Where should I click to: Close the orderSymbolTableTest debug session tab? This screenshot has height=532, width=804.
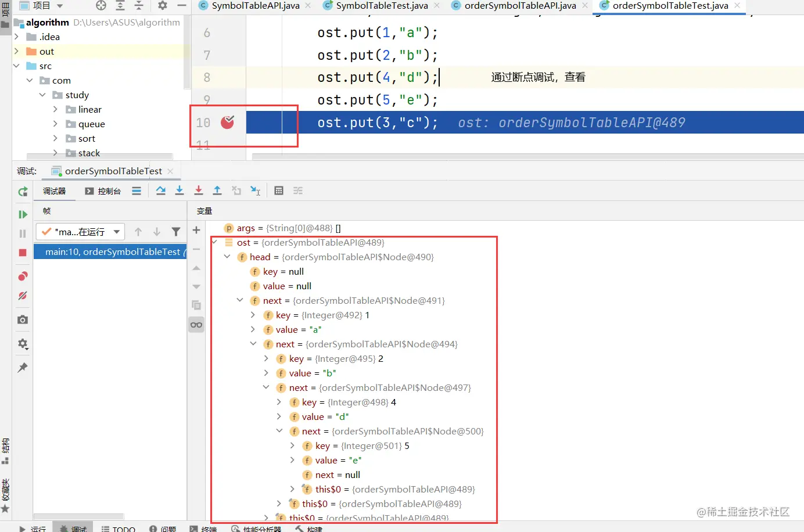point(170,171)
